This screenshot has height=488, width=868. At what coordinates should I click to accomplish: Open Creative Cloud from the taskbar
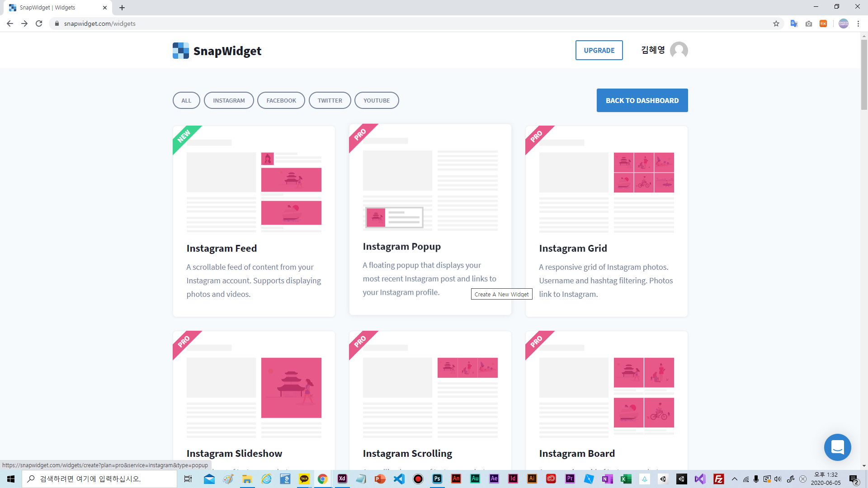[551, 479]
